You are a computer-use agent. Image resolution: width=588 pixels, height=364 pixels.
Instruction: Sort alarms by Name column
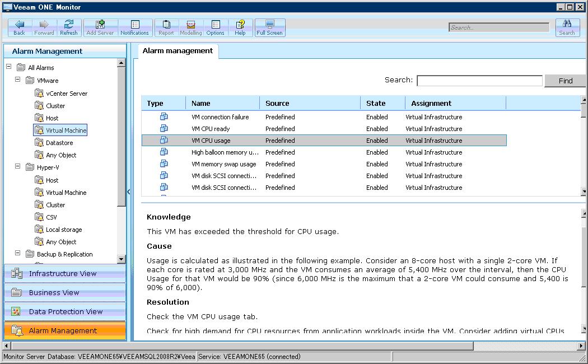point(223,103)
